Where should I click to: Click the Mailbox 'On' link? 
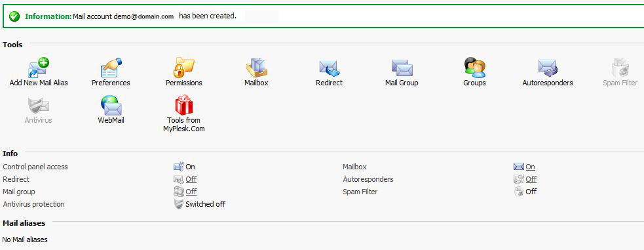coord(530,167)
